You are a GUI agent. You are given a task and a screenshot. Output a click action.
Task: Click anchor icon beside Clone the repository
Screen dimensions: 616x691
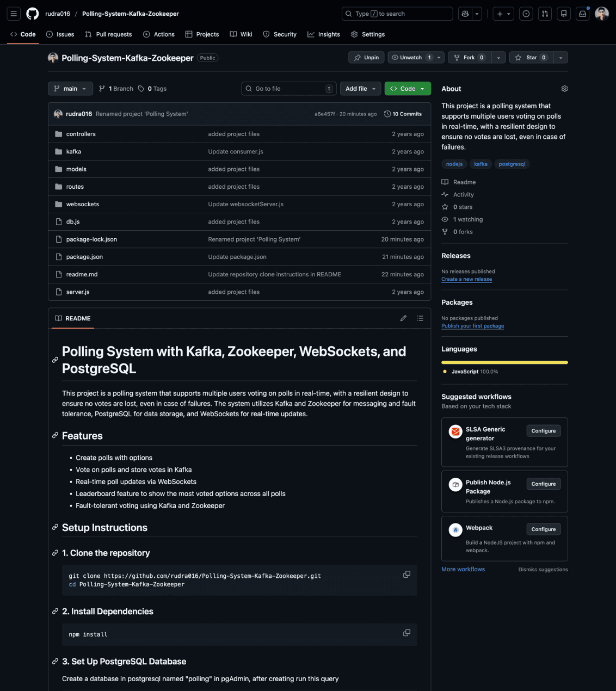tap(55, 553)
